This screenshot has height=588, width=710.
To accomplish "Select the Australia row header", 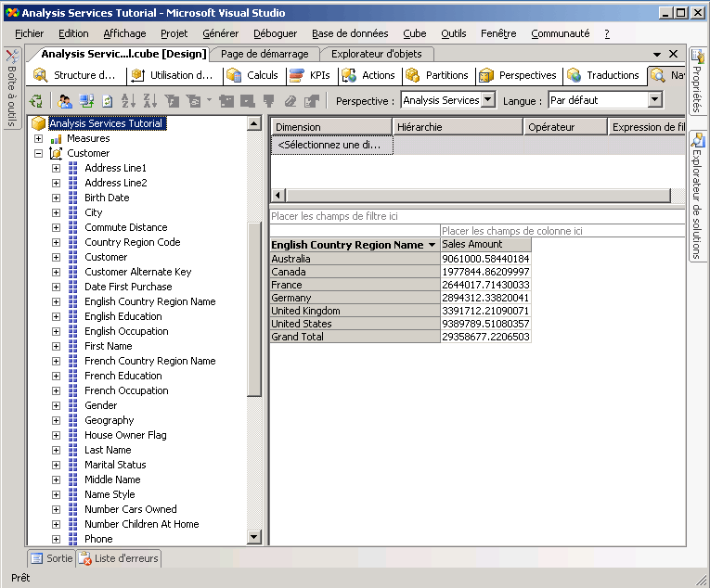I will (x=355, y=259).
